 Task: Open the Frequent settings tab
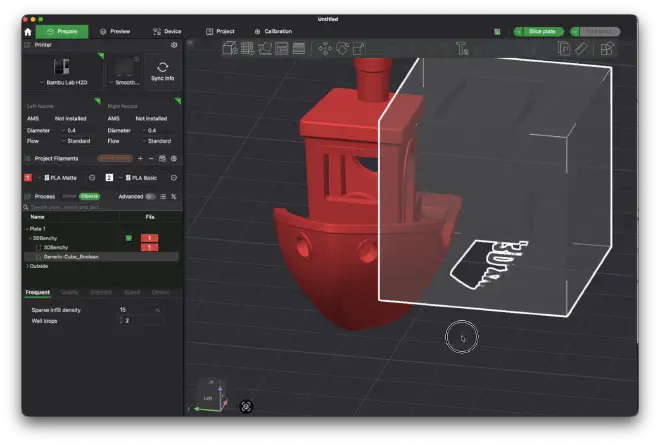pyautogui.click(x=37, y=293)
